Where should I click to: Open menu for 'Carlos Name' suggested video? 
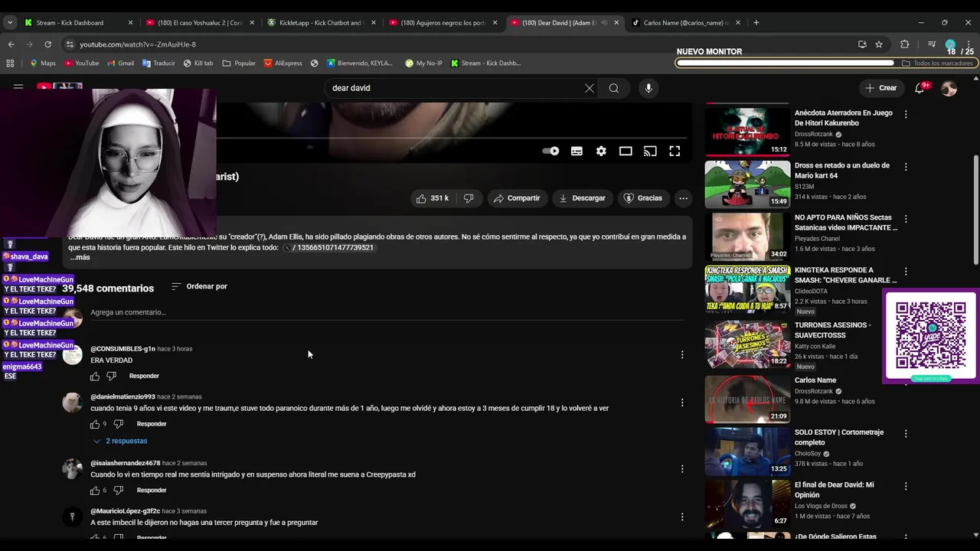[x=906, y=381]
